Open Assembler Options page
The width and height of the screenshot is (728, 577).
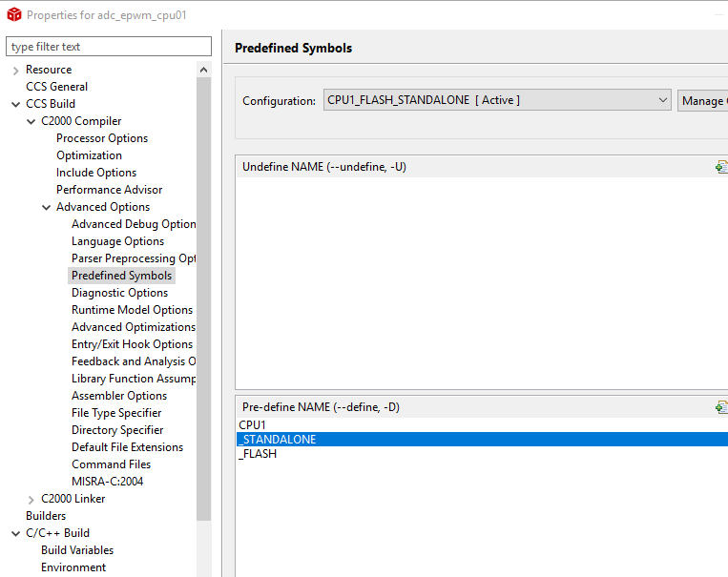coord(119,396)
